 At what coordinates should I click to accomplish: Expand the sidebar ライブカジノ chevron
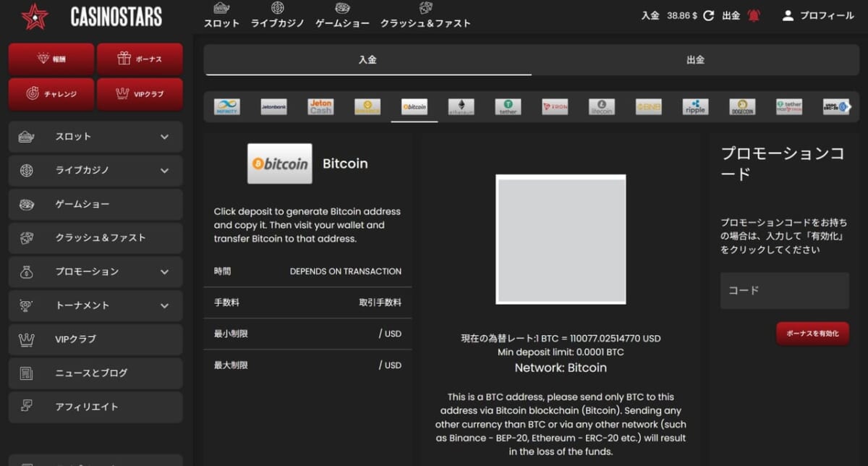pyautogui.click(x=164, y=171)
